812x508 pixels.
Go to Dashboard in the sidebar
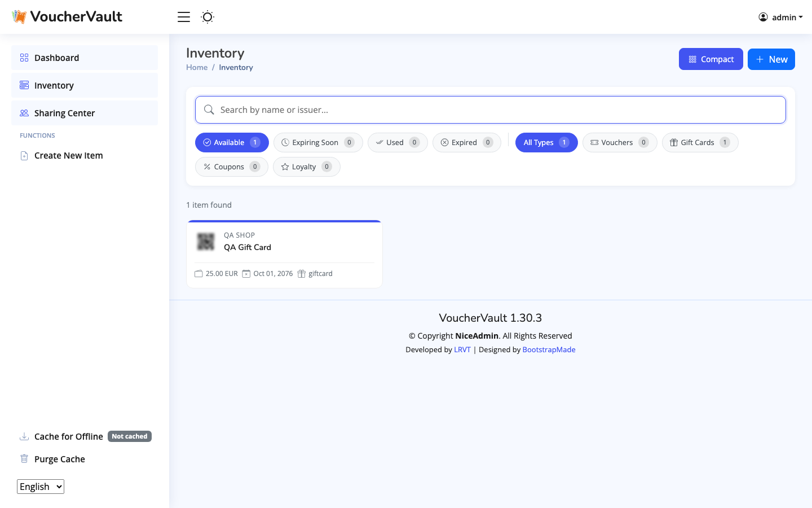pos(85,58)
